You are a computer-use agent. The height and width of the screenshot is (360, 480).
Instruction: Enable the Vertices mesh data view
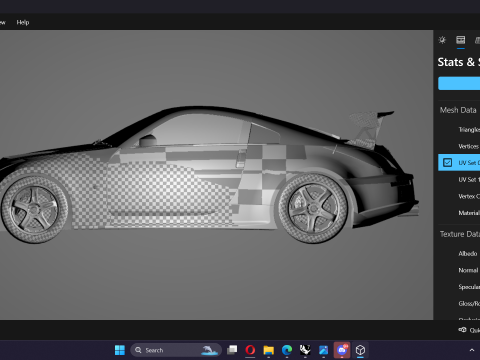(469, 146)
